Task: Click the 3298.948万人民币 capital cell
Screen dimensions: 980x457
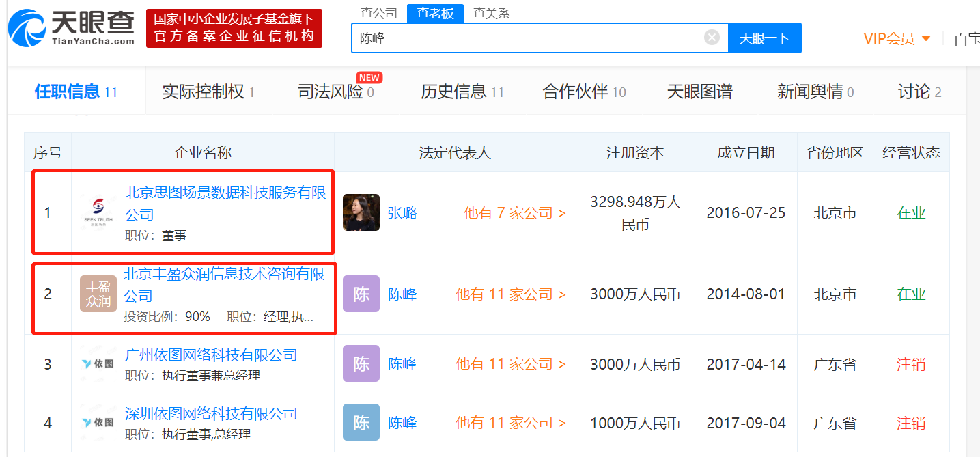Action: (635, 213)
